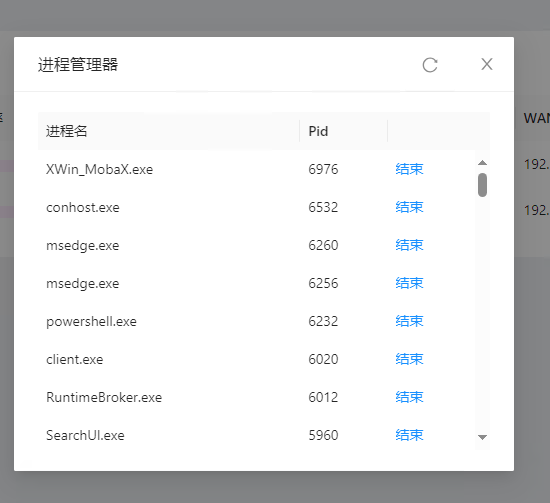This screenshot has width=550, height=503.
Task: End the client.exe process
Action: click(x=409, y=359)
